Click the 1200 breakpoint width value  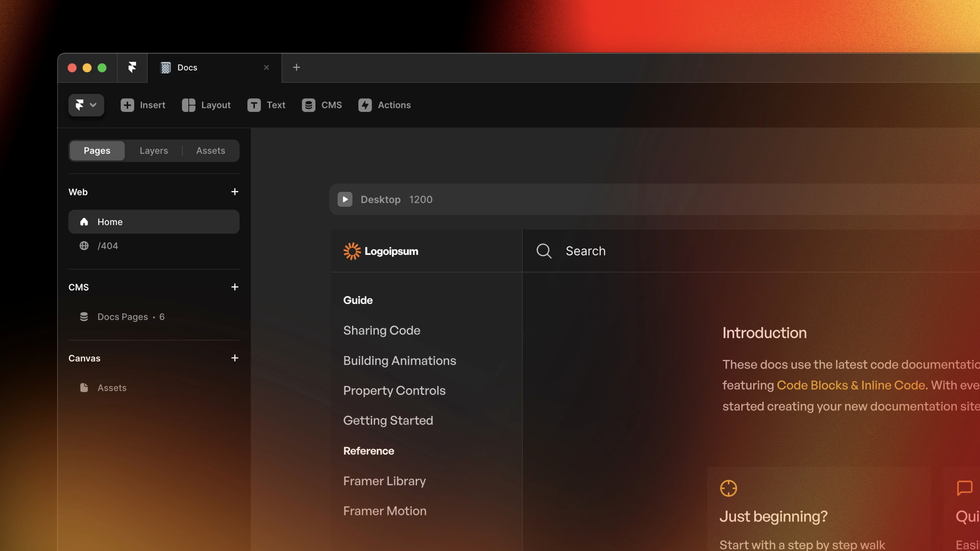(x=421, y=199)
